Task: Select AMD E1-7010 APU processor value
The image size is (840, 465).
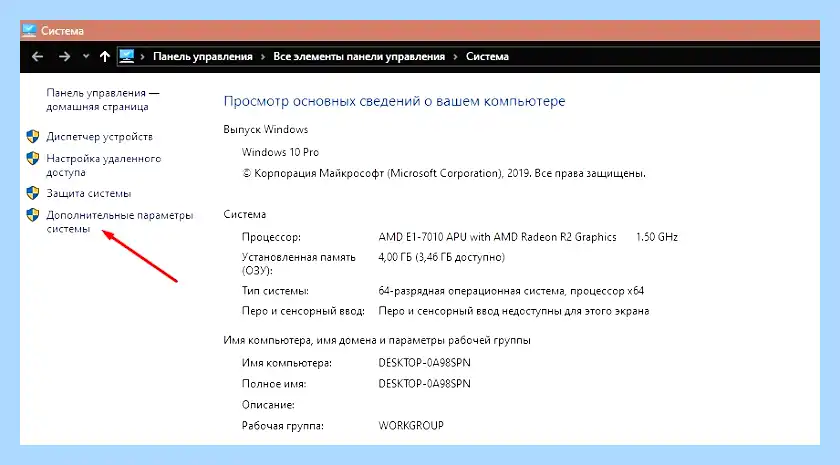Action: (x=497, y=237)
